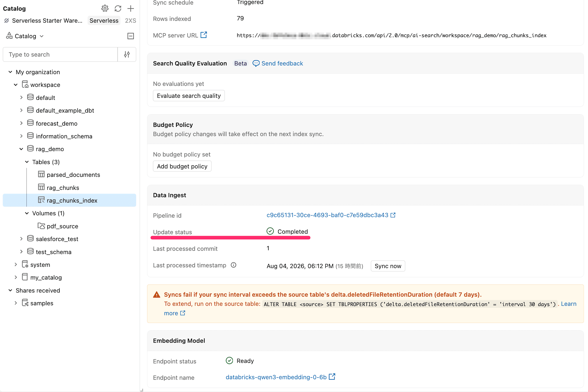This screenshot has height=392, width=588.
Task: Click the rag_chunks_index table icon
Action: point(41,200)
